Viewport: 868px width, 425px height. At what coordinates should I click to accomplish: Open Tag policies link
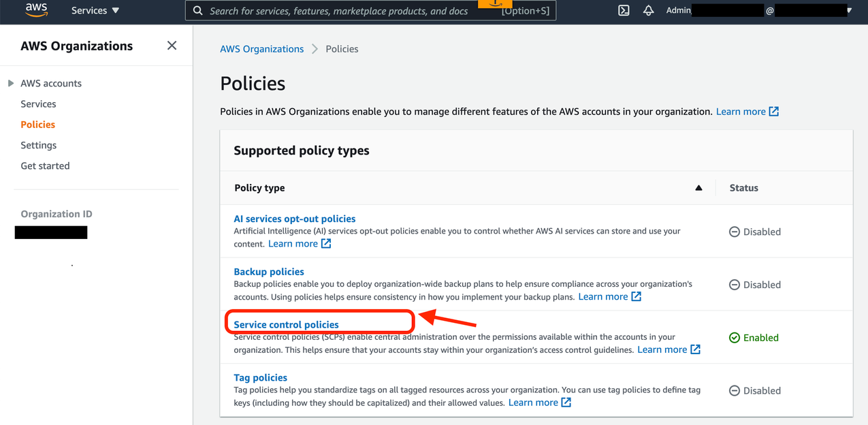click(261, 378)
